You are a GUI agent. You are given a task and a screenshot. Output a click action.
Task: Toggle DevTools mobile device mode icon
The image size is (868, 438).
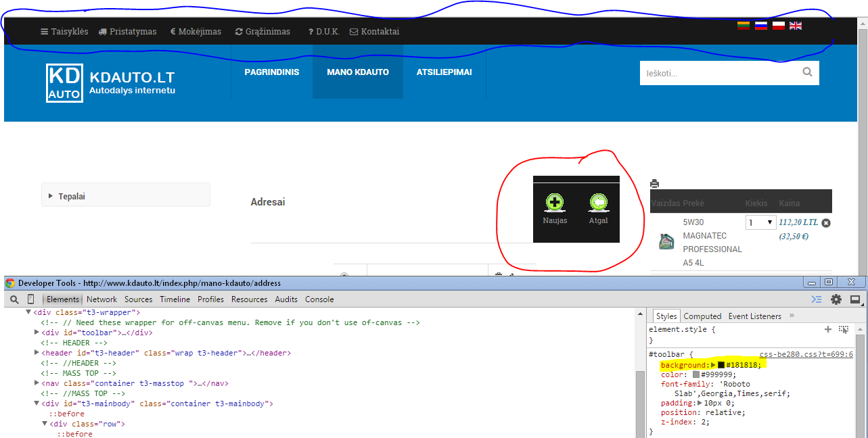point(31,299)
